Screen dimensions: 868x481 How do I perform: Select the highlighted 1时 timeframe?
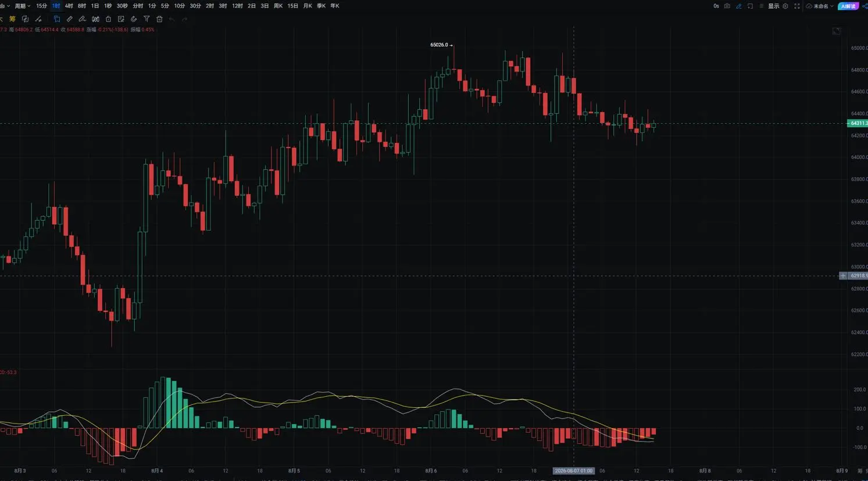pyautogui.click(x=56, y=6)
